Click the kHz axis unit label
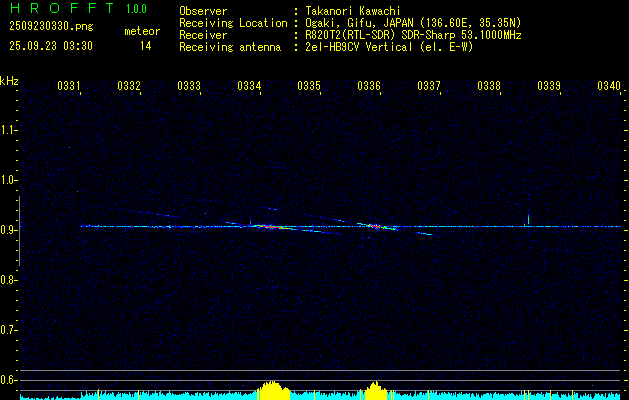Image resolution: width=629 pixels, height=400 pixels. click(9, 81)
